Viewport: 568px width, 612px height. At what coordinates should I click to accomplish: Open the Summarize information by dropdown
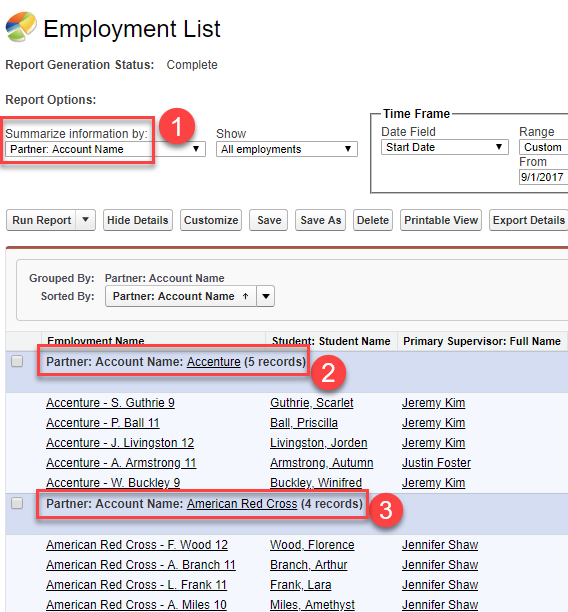105,149
